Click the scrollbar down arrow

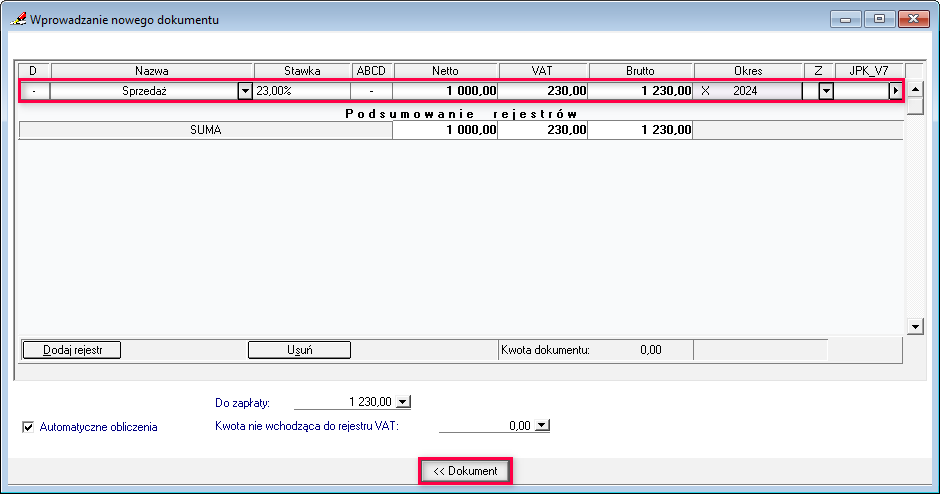915,327
